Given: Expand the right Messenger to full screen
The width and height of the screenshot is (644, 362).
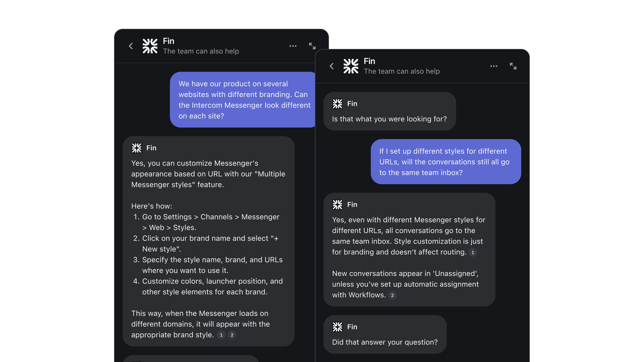Looking at the screenshot, I should pyautogui.click(x=513, y=66).
